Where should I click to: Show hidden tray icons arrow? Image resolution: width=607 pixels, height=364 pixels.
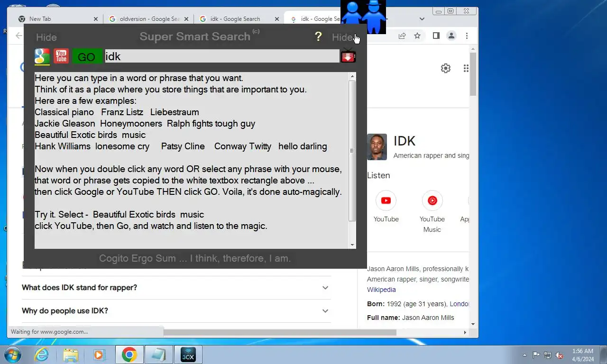click(x=524, y=355)
